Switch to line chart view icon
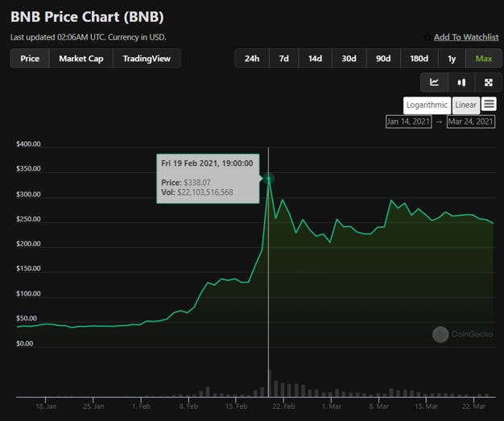Screen dimensions: 504x421 coord(434,83)
